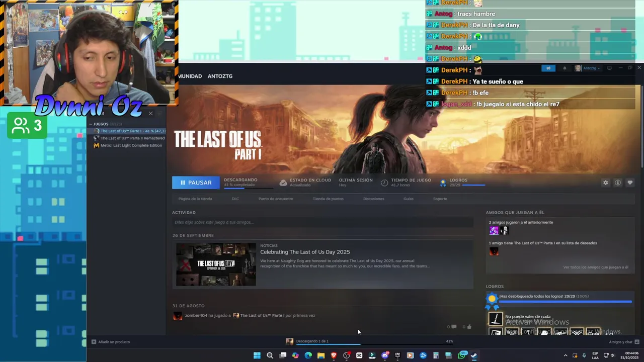Switch Steam to Big Picture mode icon
Screen dimensions: 644x362
pos(609,68)
